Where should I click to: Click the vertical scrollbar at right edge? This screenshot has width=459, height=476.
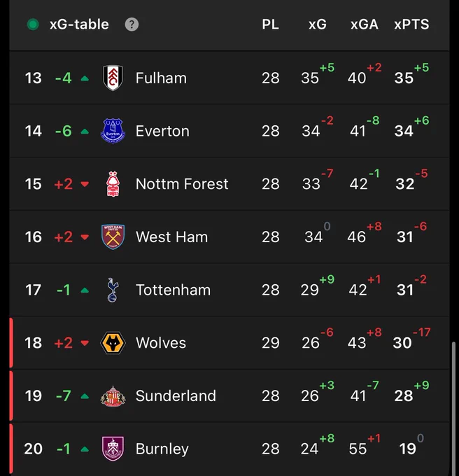(x=454, y=409)
